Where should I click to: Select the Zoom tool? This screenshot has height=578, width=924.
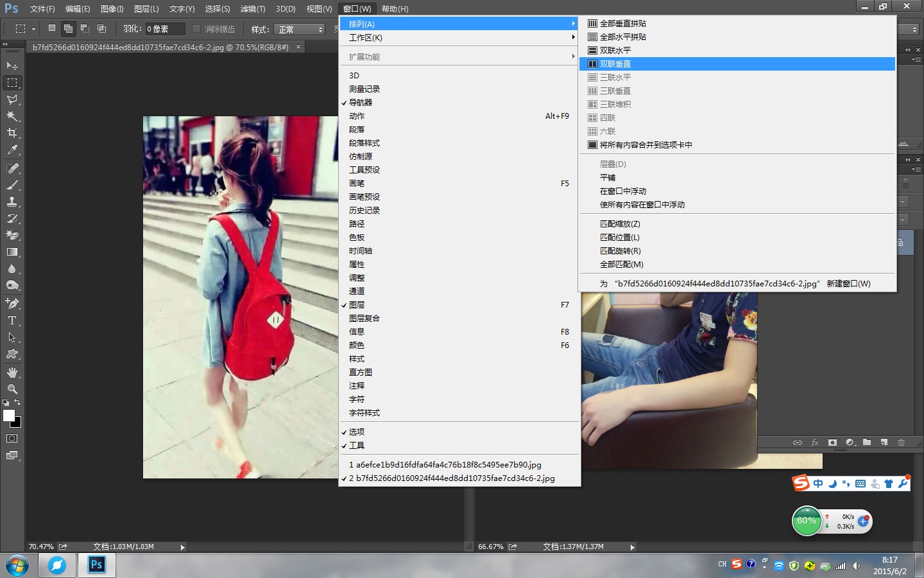(x=12, y=389)
